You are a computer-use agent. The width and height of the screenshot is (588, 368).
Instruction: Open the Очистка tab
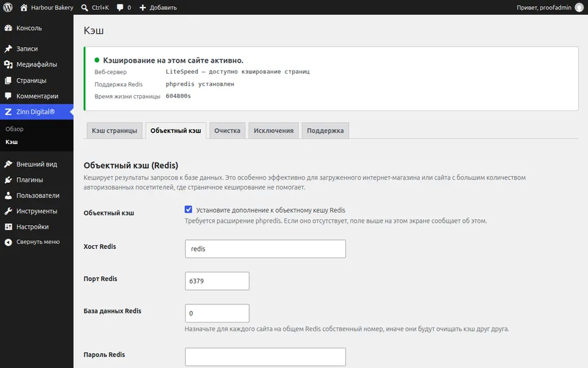coord(227,131)
